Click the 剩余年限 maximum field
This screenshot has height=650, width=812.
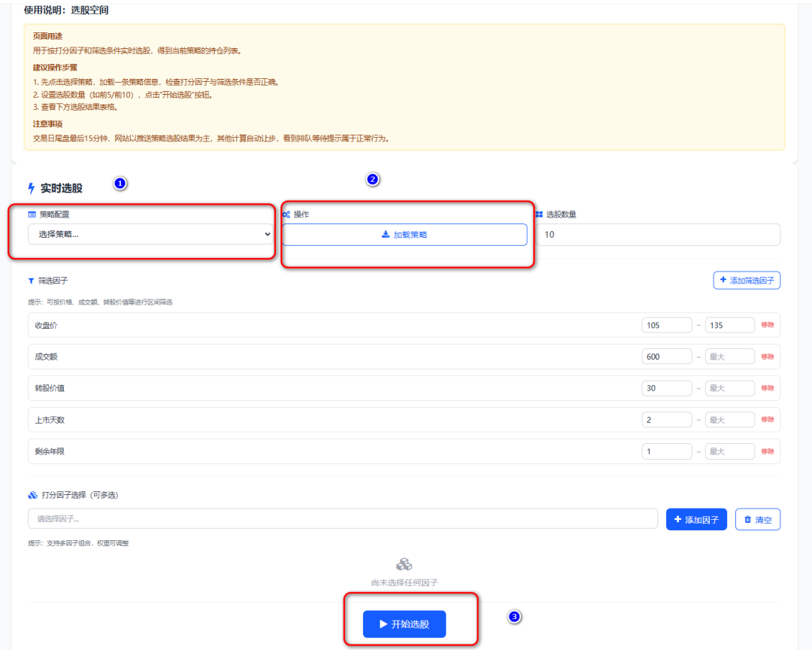click(x=729, y=451)
